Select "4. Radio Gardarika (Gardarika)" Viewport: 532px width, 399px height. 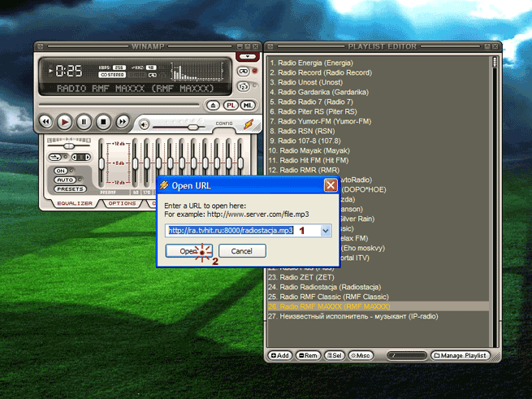(x=378, y=92)
